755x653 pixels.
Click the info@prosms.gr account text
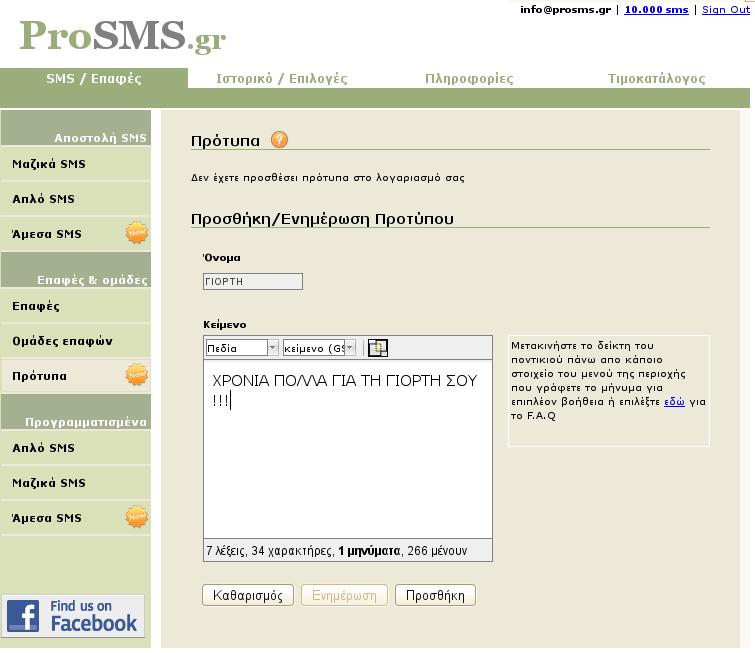565,10
